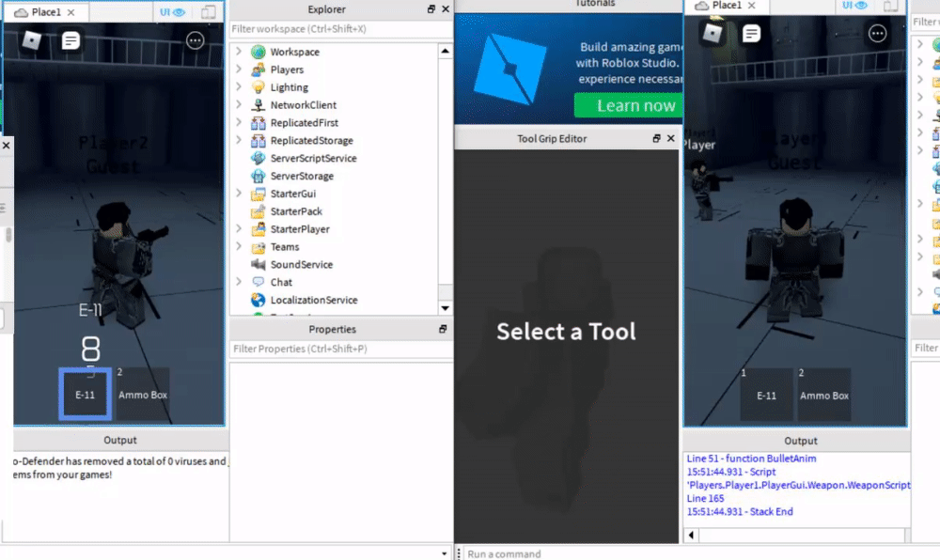The image size is (940, 560).
Task: Click the Filter Properties search field
Action: tap(340, 349)
